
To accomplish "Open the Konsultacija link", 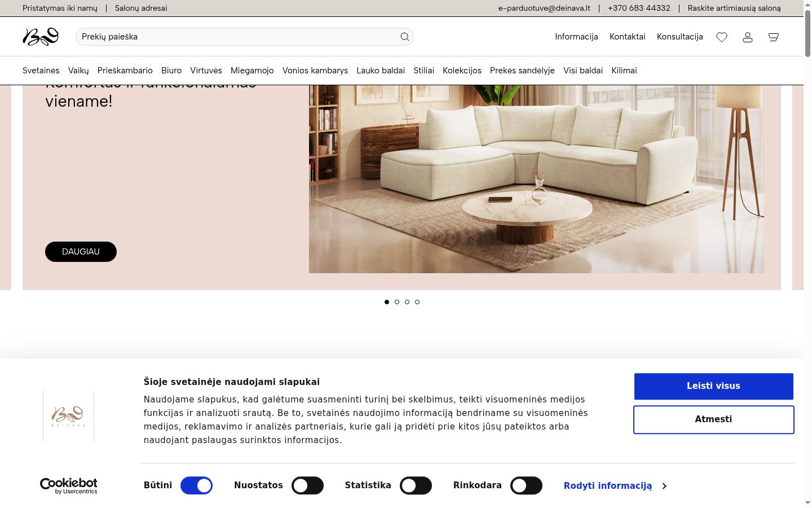I will coord(680,37).
